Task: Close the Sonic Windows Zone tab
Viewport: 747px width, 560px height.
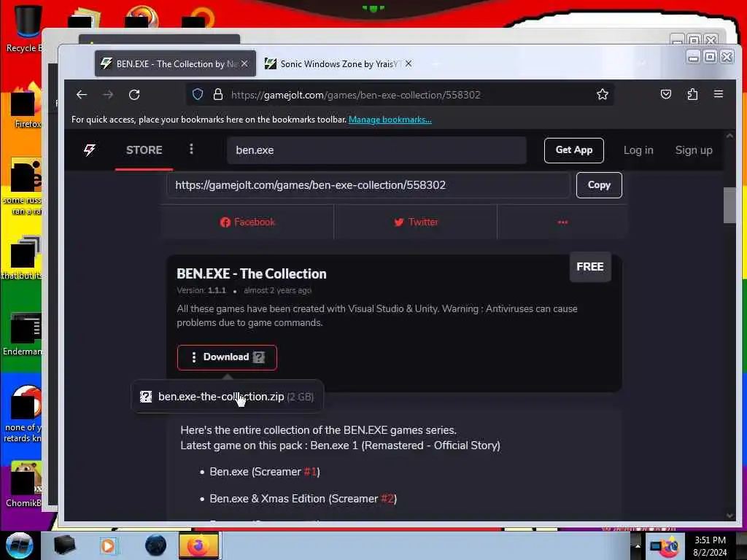Action: (409, 63)
